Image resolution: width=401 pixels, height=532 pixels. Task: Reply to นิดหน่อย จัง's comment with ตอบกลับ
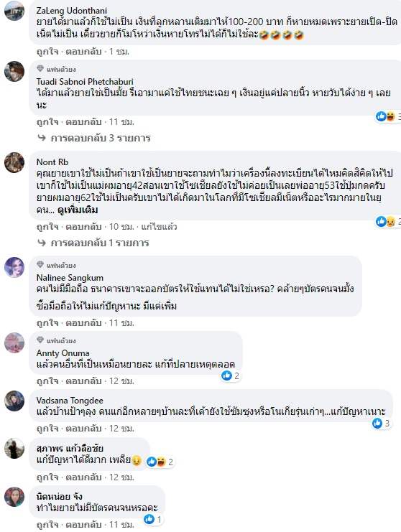(x=83, y=525)
